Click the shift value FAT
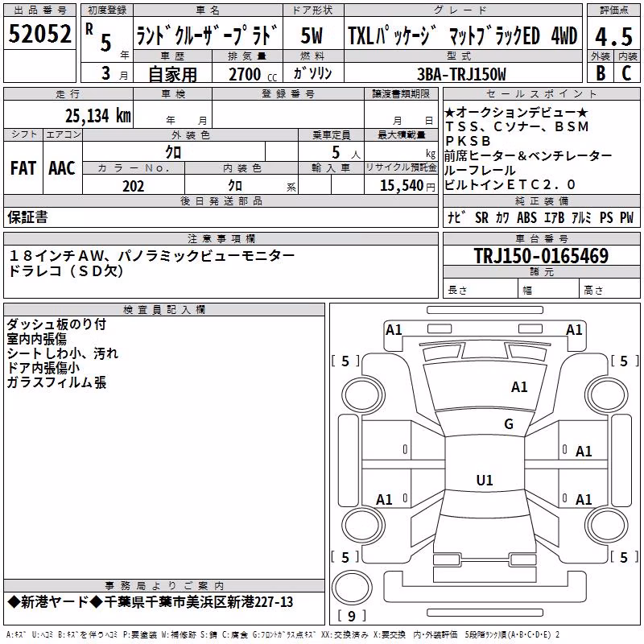 23,168
